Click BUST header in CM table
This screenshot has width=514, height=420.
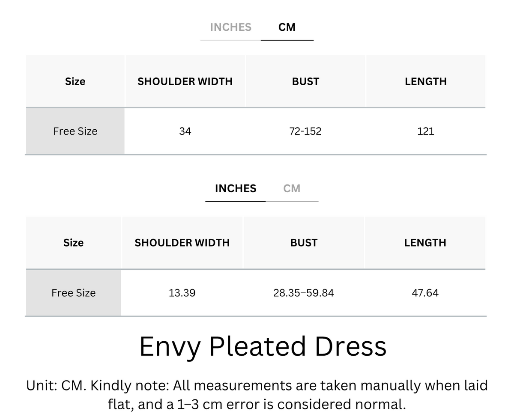305,81
